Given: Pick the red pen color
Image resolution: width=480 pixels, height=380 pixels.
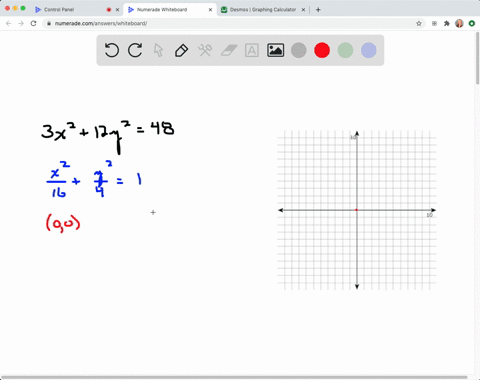Looking at the screenshot, I should click(x=322, y=50).
